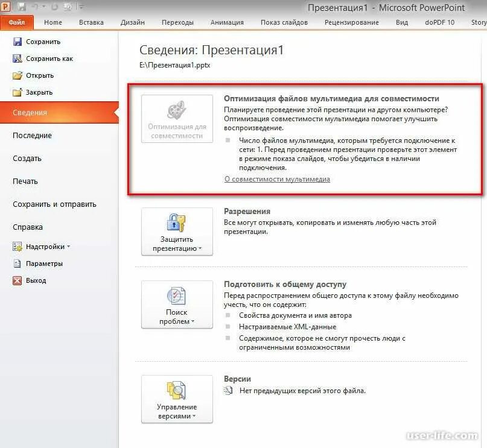Click the Подготовить к общему доступу heading

click(x=285, y=285)
